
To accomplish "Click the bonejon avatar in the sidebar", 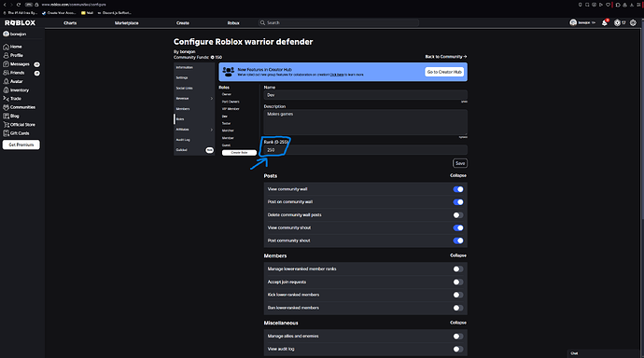I will click(x=7, y=34).
